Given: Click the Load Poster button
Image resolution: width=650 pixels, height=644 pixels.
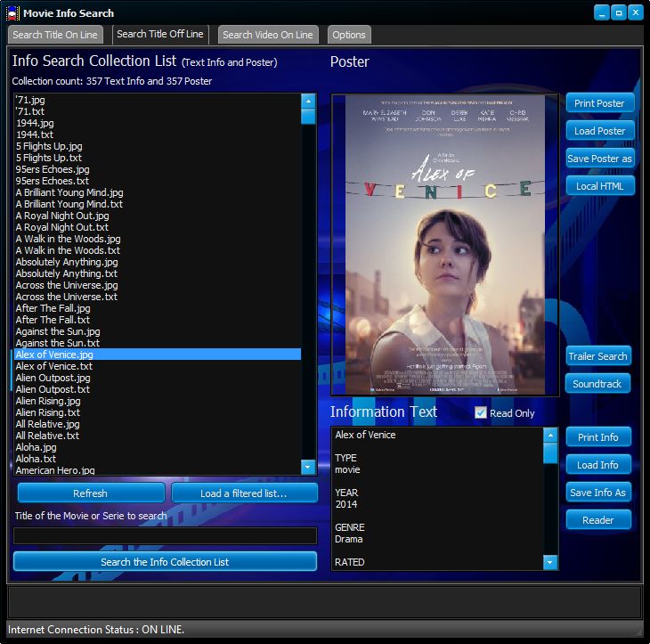Looking at the screenshot, I should click(599, 131).
